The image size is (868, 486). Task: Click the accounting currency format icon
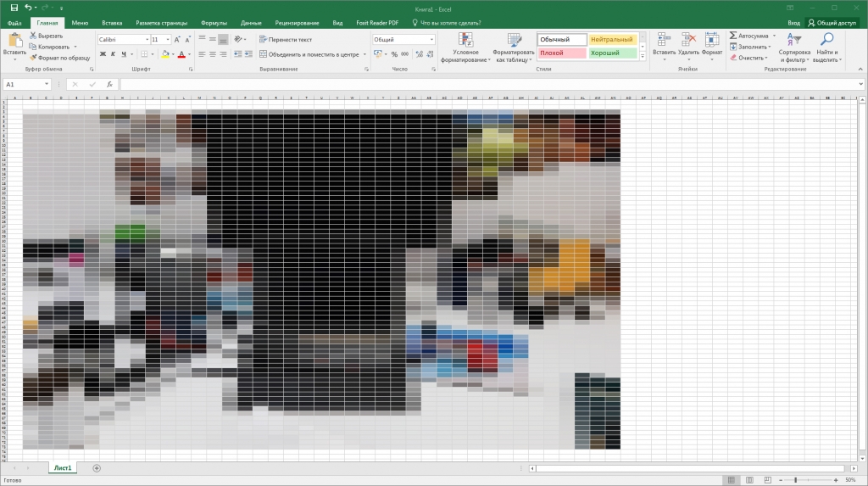(x=378, y=54)
